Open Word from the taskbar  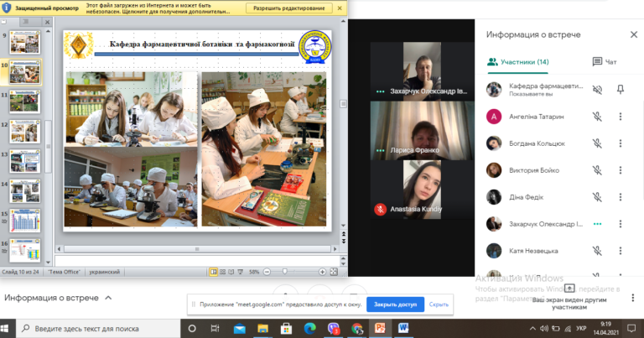(x=403, y=329)
